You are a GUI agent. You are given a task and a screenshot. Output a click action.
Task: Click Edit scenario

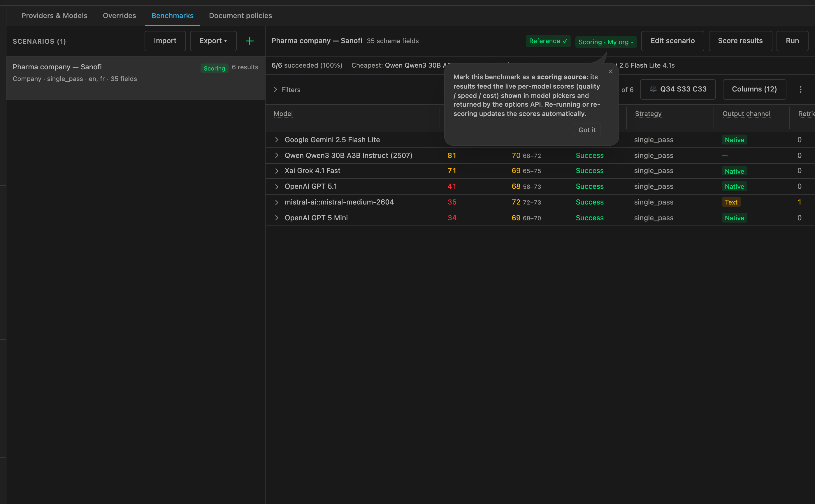click(x=672, y=41)
